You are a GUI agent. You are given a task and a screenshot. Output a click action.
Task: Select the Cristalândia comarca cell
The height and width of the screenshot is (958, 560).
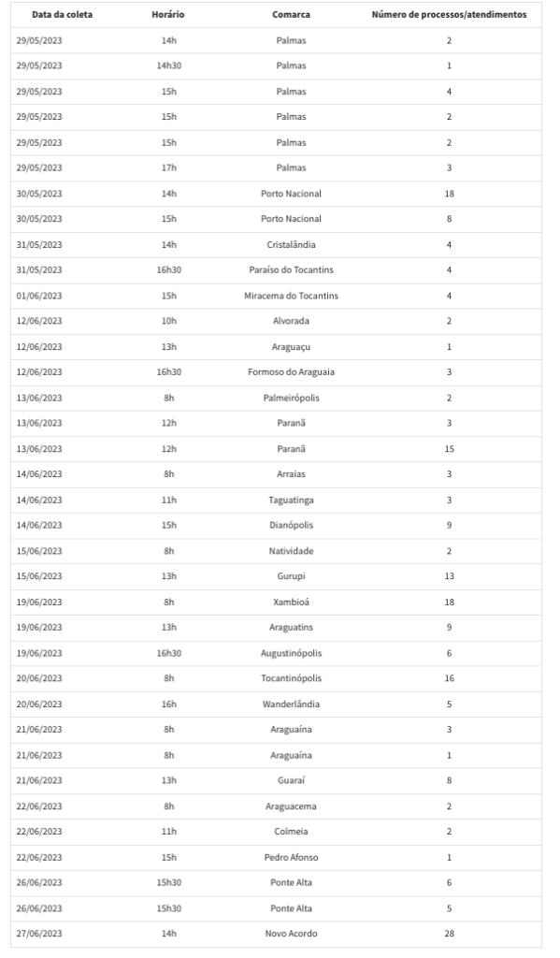(x=292, y=244)
